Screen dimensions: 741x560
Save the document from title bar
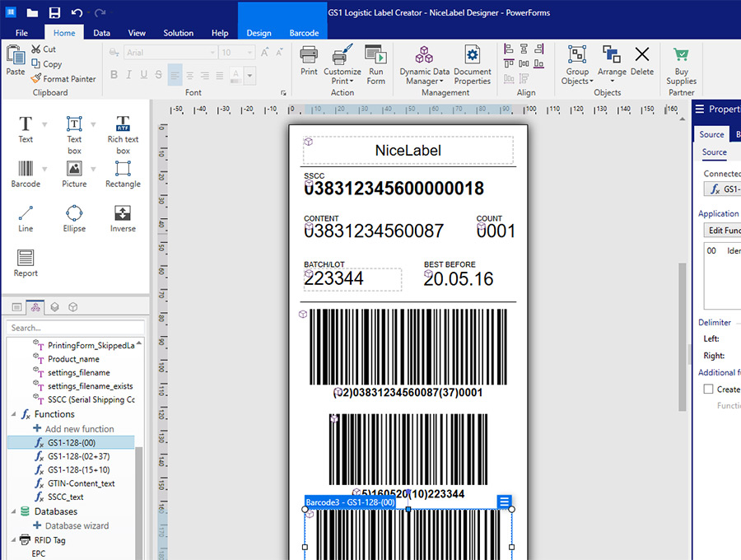pyautogui.click(x=55, y=12)
